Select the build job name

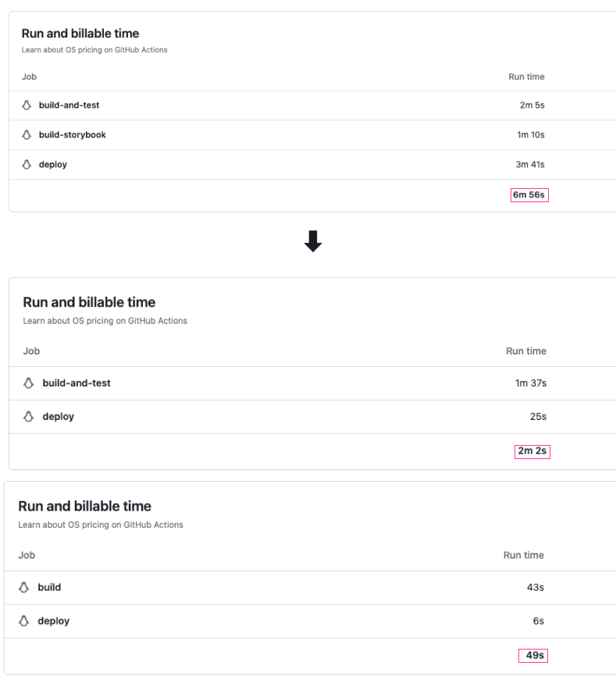coord(49,587)
